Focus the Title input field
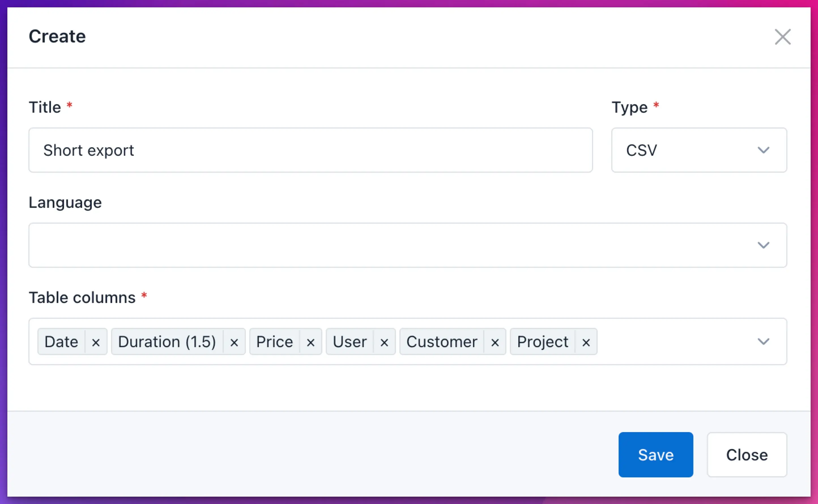The width and height of the screenshot is (818, 504). tap(310, 150)
